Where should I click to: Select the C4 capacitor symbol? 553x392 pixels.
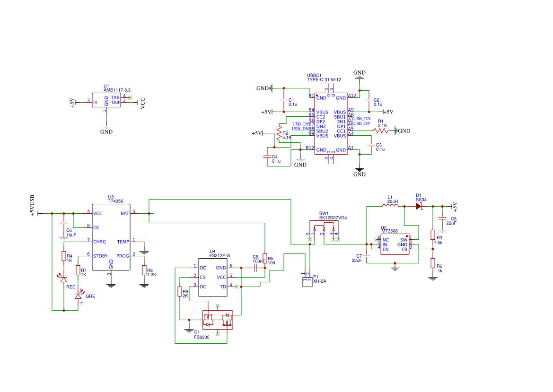(267, 156)
